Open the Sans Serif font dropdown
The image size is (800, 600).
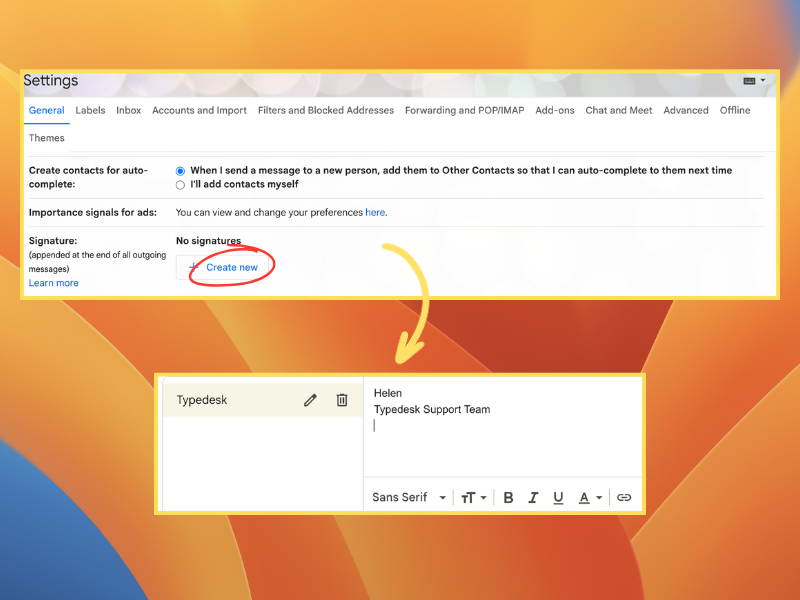click(409, 497)
